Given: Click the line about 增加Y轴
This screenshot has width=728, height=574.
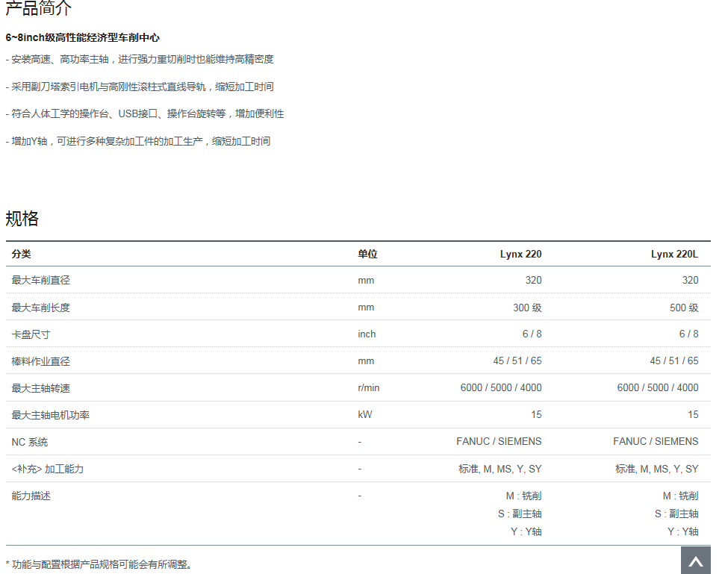Looking at the screenshot, I should (138, 141).
